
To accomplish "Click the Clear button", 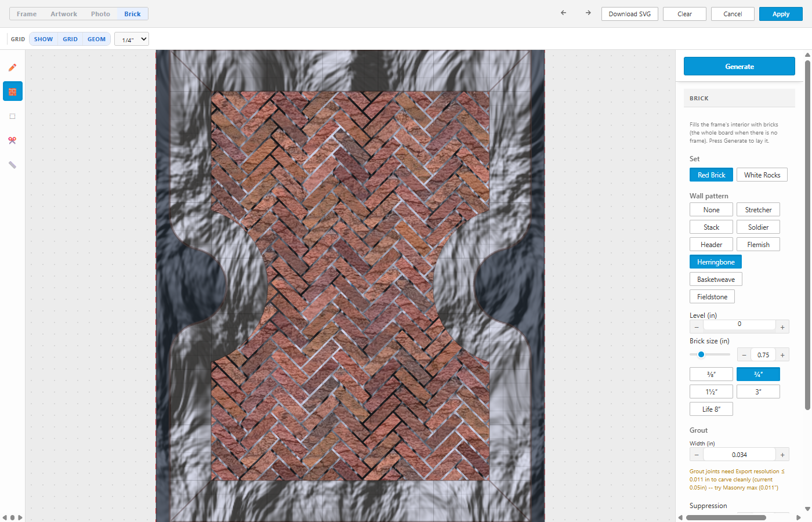I will tap(685, 14).
